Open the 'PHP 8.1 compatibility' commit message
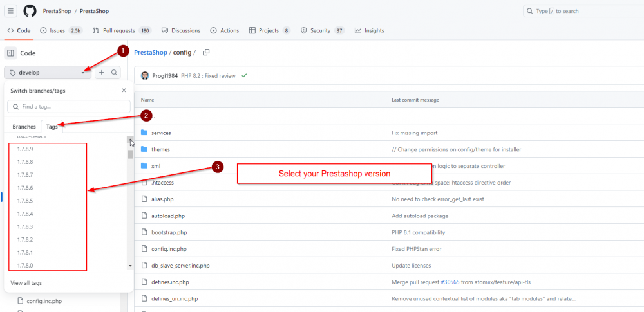644x312 pixels. pos(419,232)
